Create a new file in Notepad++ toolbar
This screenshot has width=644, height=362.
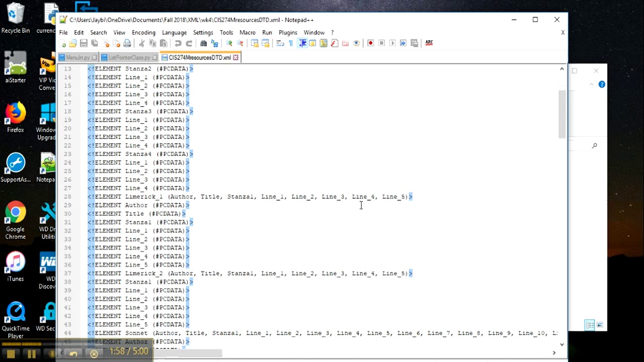click(62, 43)
